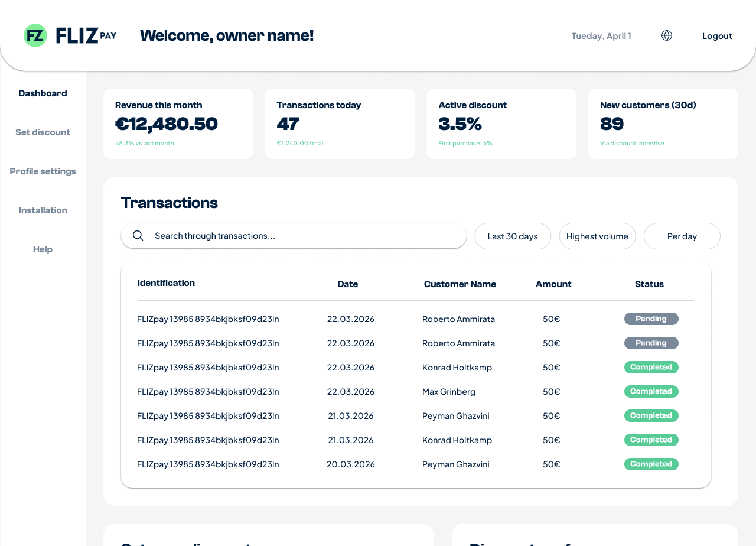Open the Transactions today card
Screen dimensions: 756x546
click(340, 123)
